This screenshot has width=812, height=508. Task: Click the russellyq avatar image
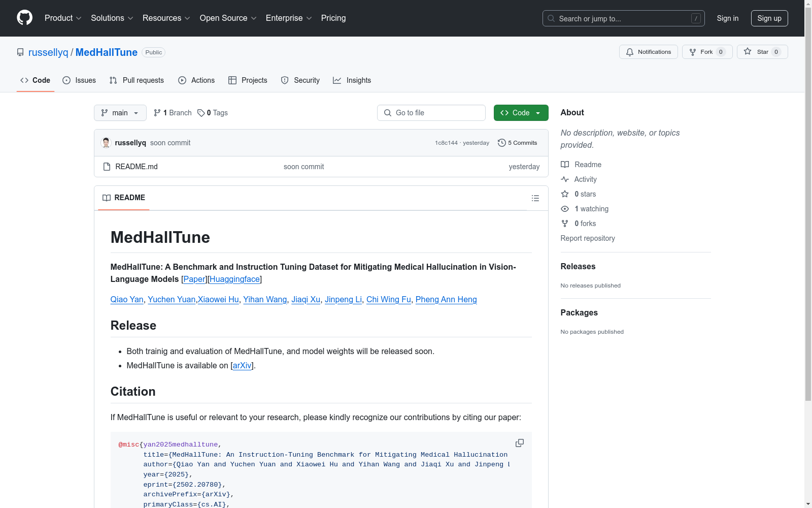(106, 143)
